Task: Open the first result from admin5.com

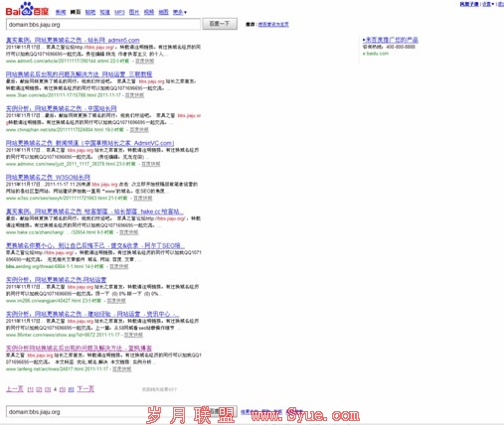Action: (x=73, y=40)
